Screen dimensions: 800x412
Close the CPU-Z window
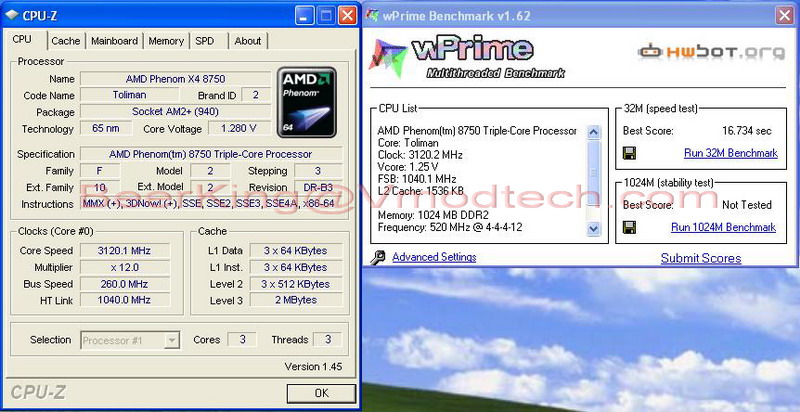[x=347, y=15]
